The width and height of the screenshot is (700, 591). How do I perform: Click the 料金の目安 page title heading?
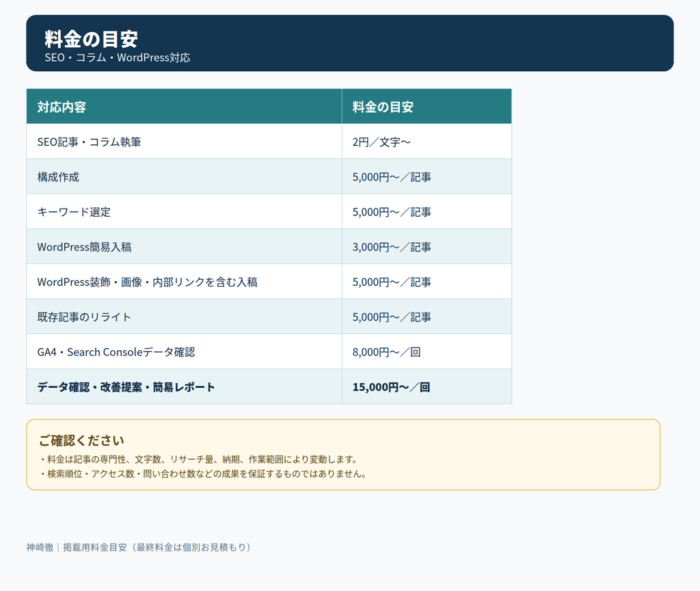91,39
